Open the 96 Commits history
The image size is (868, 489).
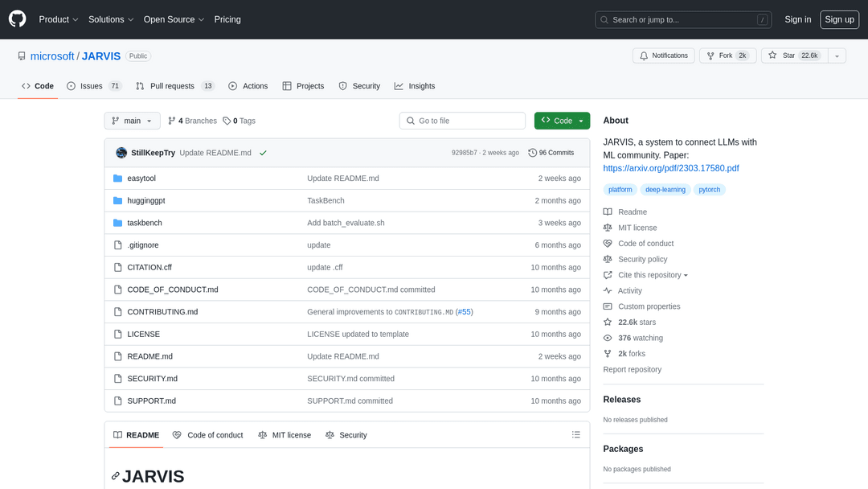click(551, 153)
